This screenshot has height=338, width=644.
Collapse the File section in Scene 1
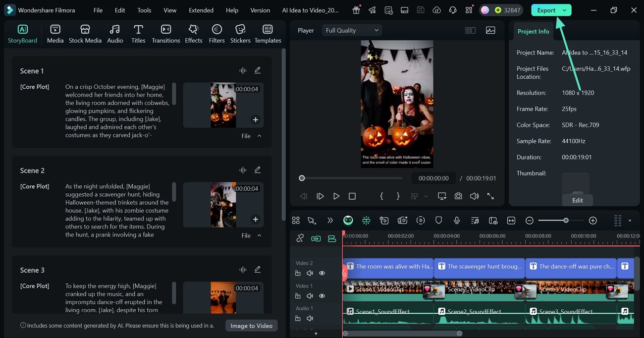point(259,135)
